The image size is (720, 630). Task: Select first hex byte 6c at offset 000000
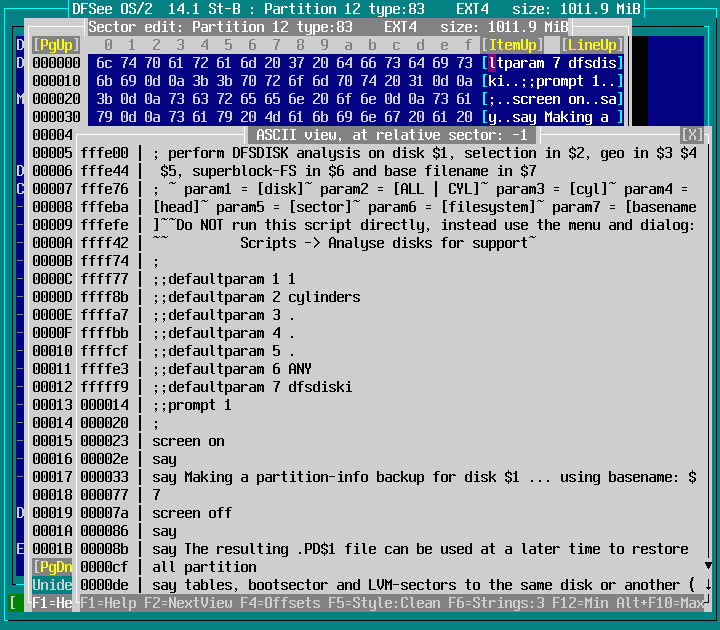106,63
